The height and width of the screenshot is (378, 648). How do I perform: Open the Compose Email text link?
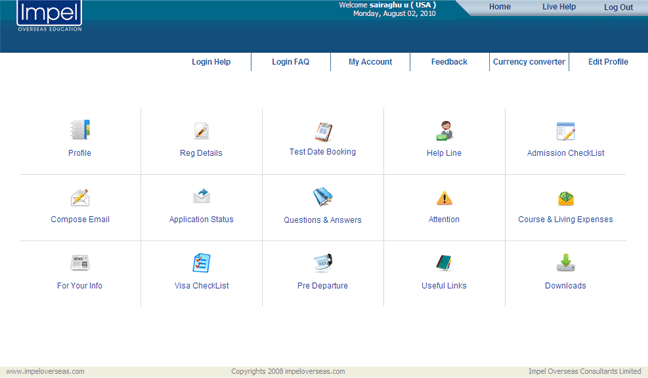point(80,219)
